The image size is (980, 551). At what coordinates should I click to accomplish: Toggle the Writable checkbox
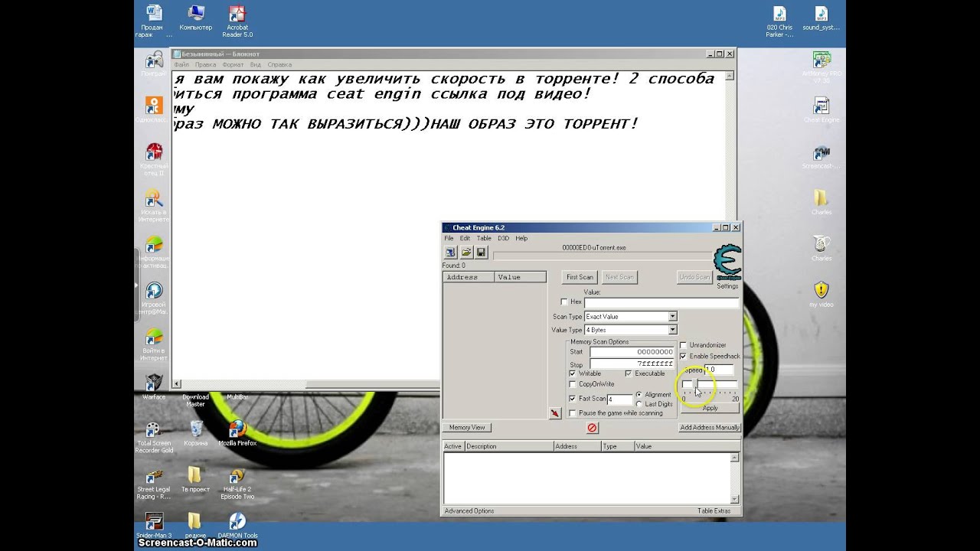[x=573, y=373]
